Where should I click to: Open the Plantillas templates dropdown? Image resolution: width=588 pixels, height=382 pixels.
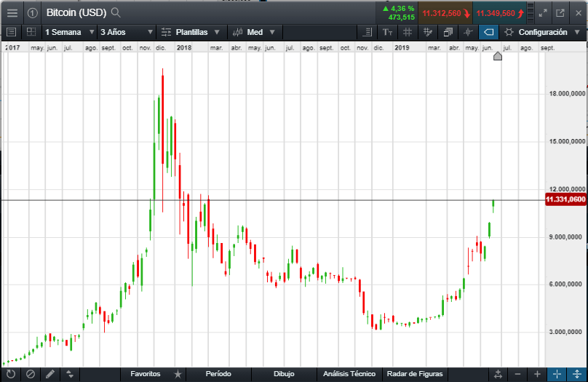click(191, 32)
